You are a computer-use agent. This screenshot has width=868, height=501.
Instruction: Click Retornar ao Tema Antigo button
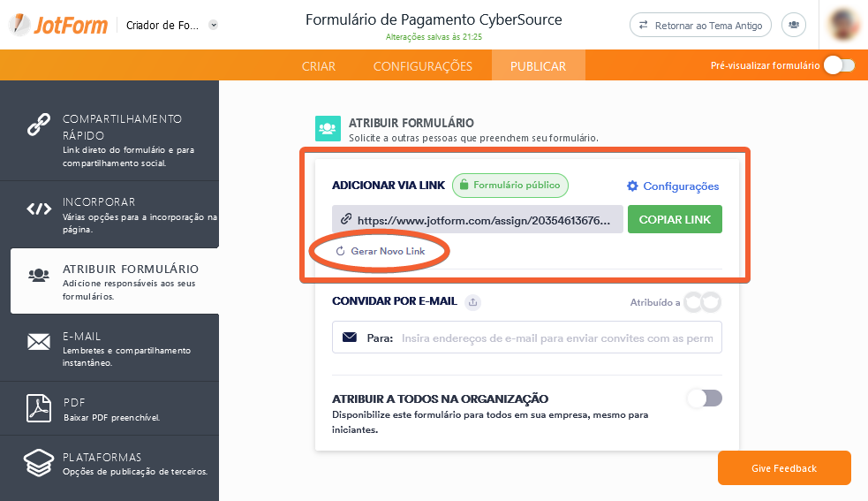click(700, 26)
